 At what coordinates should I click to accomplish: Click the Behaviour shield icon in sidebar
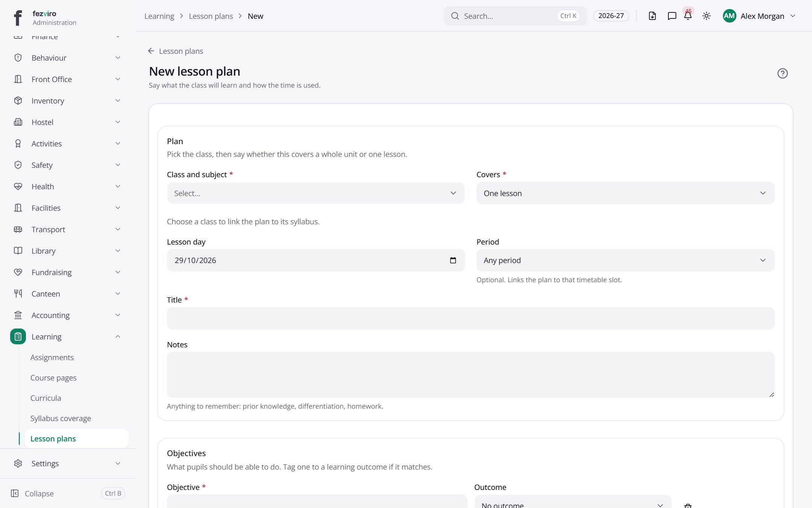point(18,58)
